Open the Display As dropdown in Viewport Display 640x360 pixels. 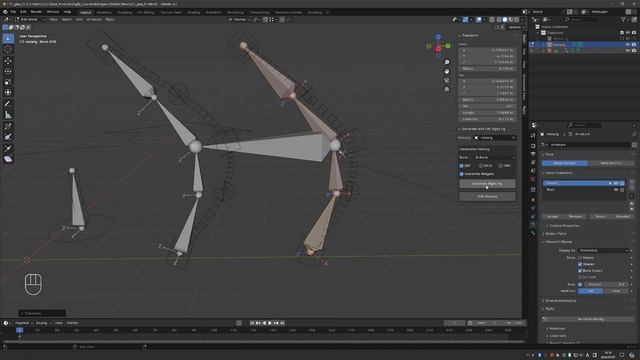point(603,250)
